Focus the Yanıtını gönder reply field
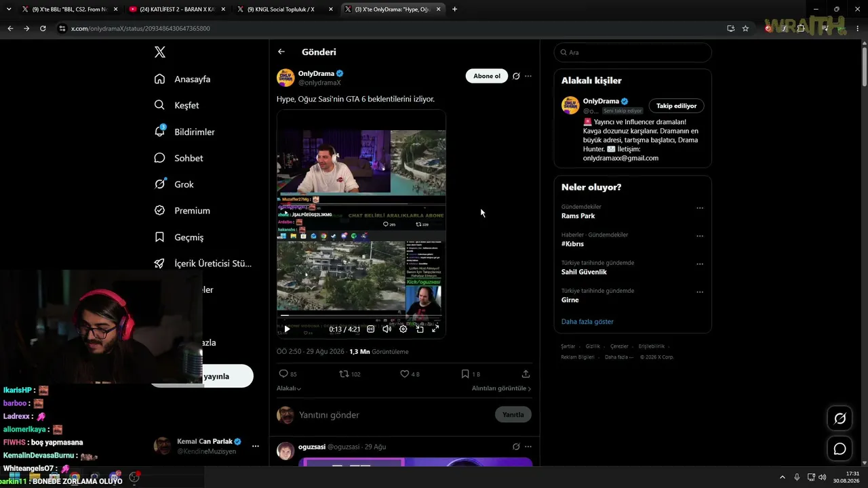868x488 pixels. tap(393, 415)
